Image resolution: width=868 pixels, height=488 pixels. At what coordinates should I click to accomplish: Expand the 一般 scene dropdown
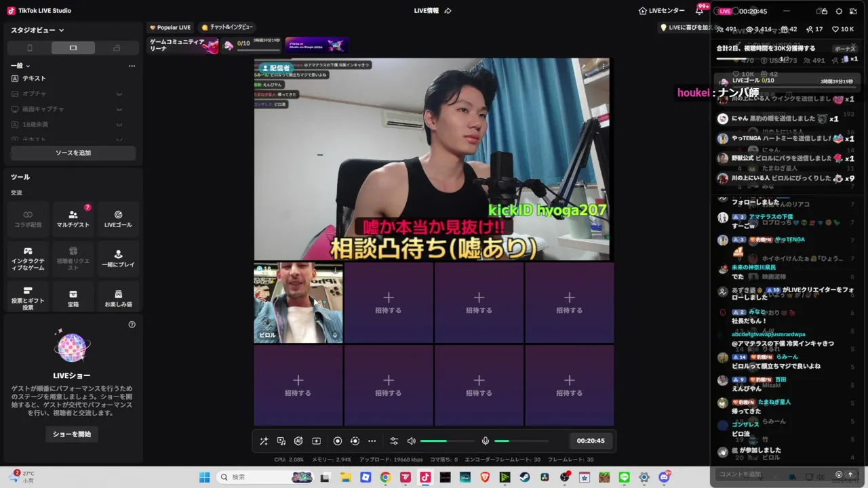pyautogui.click(x=20, y=66)
